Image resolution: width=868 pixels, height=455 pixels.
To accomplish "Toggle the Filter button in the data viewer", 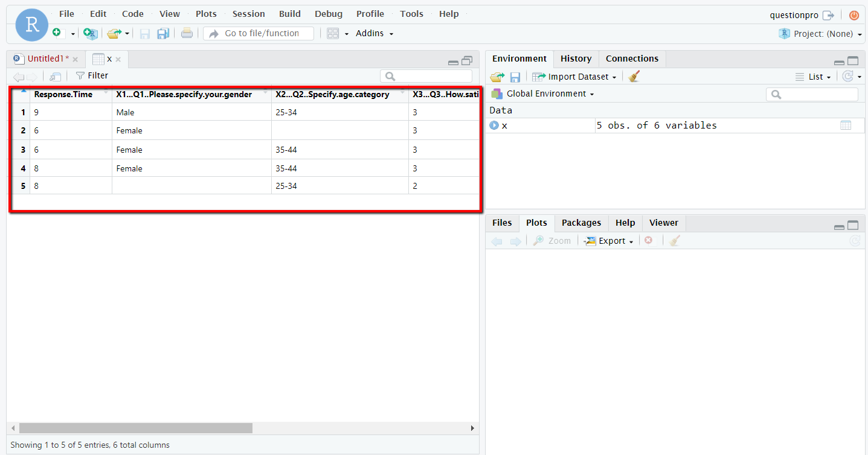I will click(x=92, y=75).
